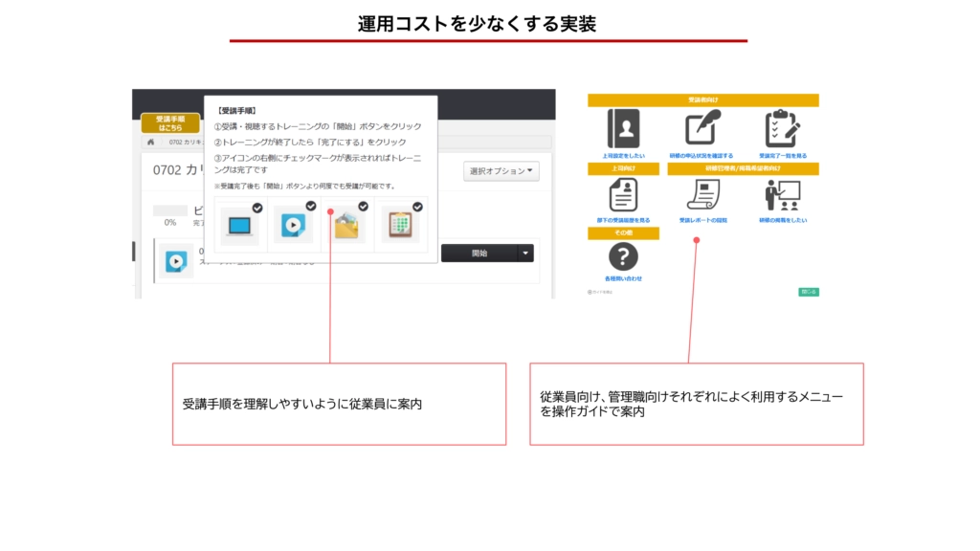Click the feather pen 研修の申込状況 icon

702,129
